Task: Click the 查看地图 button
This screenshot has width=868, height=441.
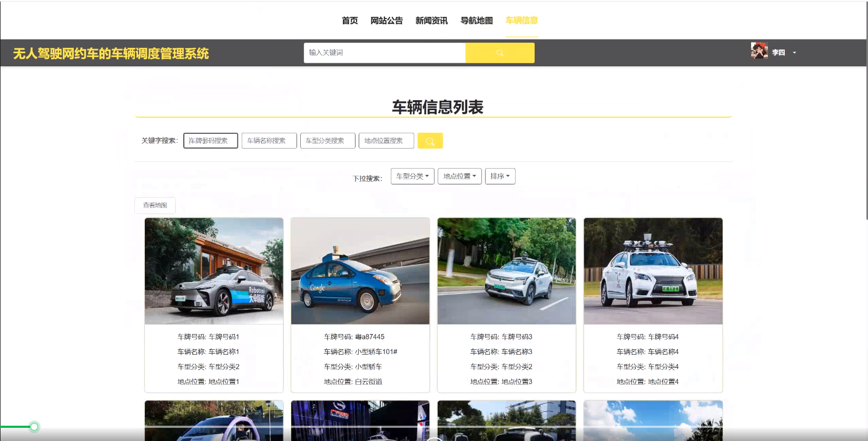Action: [155, 205]
